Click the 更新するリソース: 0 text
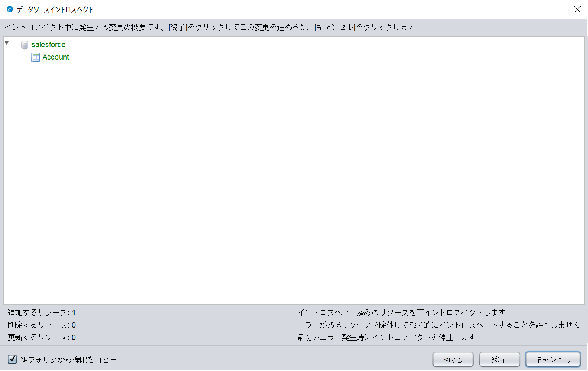 coord(41,337)
